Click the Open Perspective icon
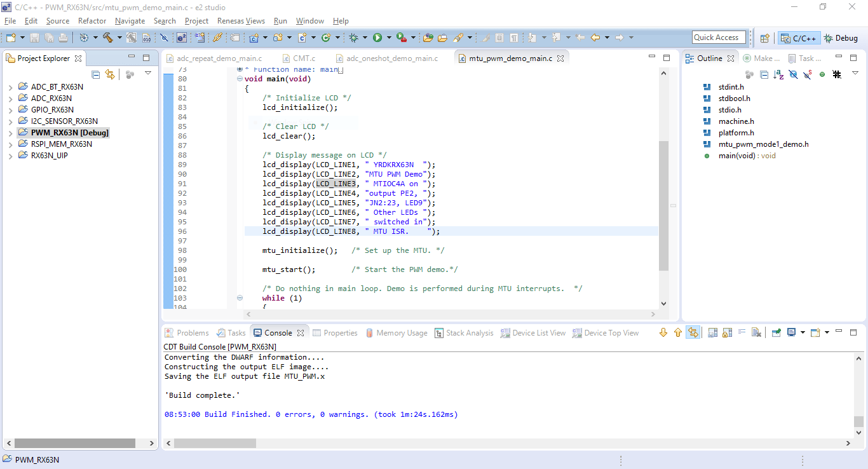868x469 pixels. [765, 38]
